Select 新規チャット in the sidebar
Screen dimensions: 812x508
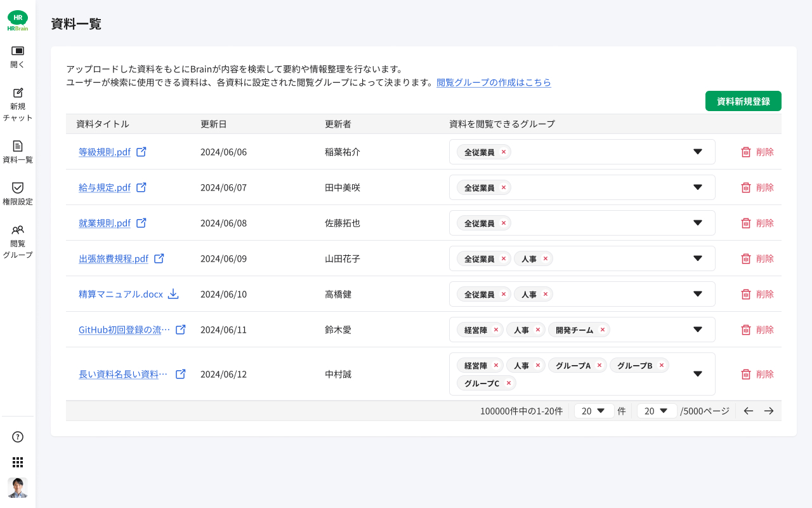[18, 104]
